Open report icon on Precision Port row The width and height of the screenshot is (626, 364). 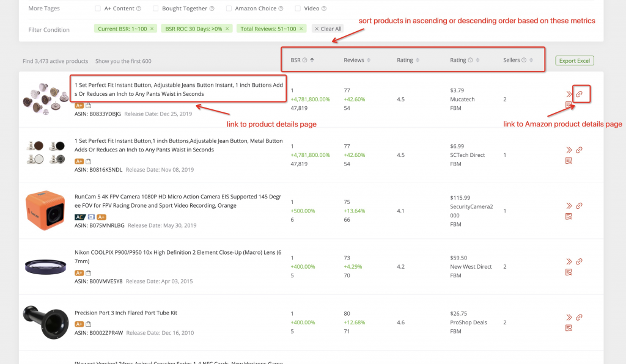tap(569, 328)
